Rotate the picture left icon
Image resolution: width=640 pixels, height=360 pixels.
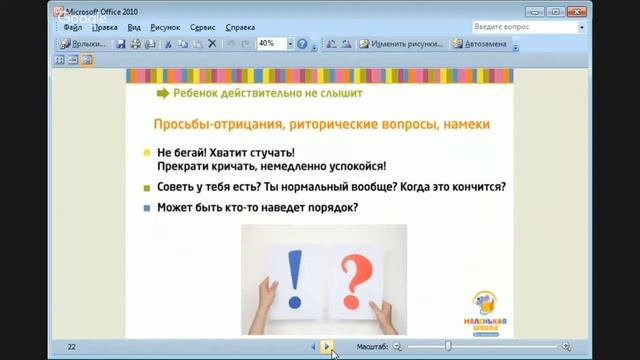[331, 44]
